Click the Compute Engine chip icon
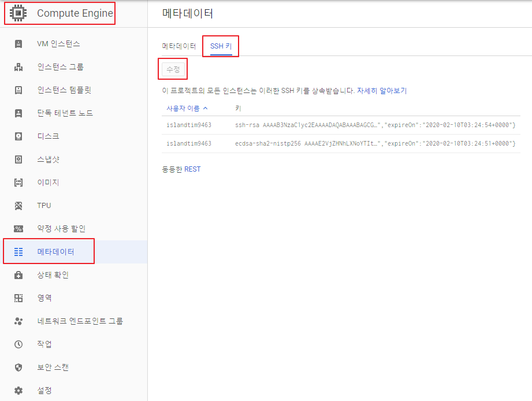This screenshot has width=532, height=401. (x=18, y=13)
